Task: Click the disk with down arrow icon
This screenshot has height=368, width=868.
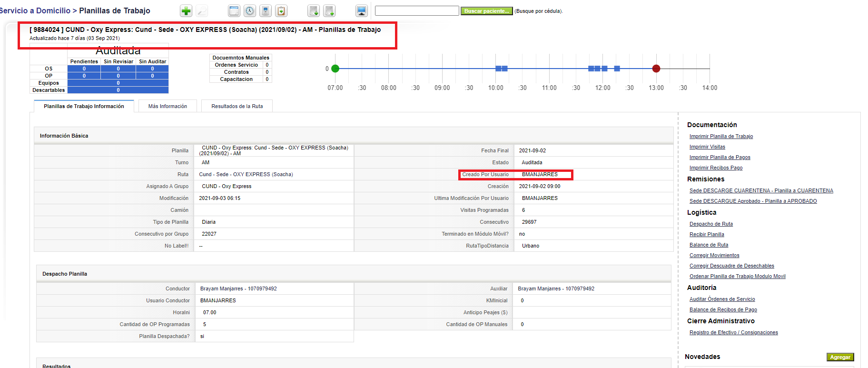Action: 314,11
